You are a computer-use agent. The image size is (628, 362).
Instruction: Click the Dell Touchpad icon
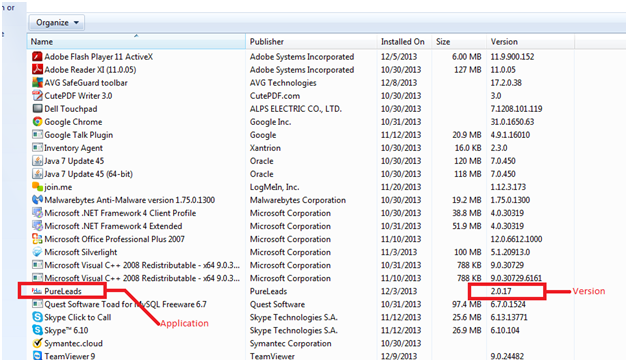pyautogui.click(x=37, y=109)
